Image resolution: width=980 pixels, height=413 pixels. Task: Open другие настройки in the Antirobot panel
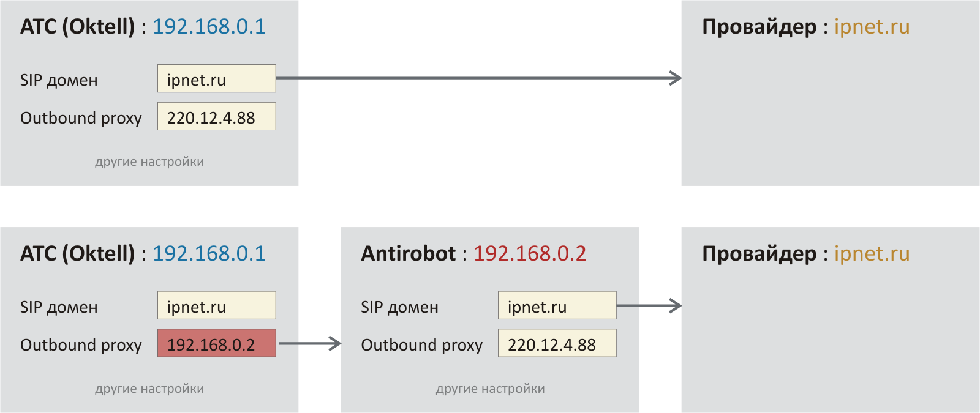point(490,389)
